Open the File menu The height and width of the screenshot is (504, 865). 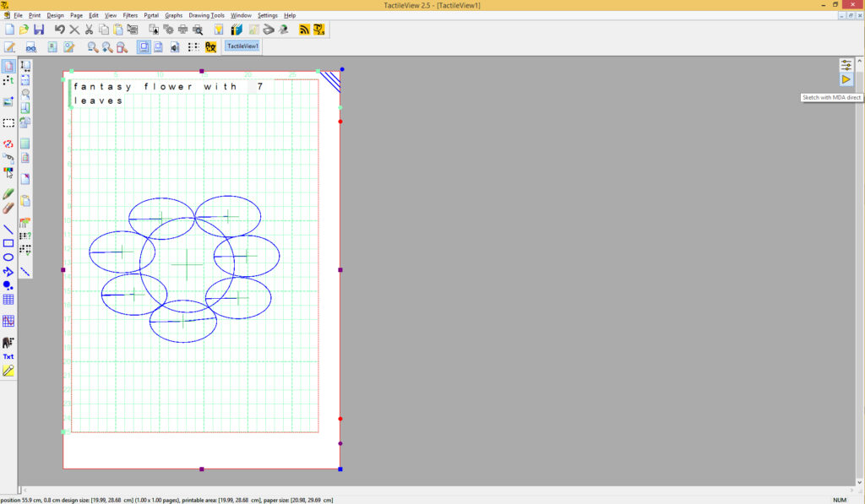click(19, 15)
